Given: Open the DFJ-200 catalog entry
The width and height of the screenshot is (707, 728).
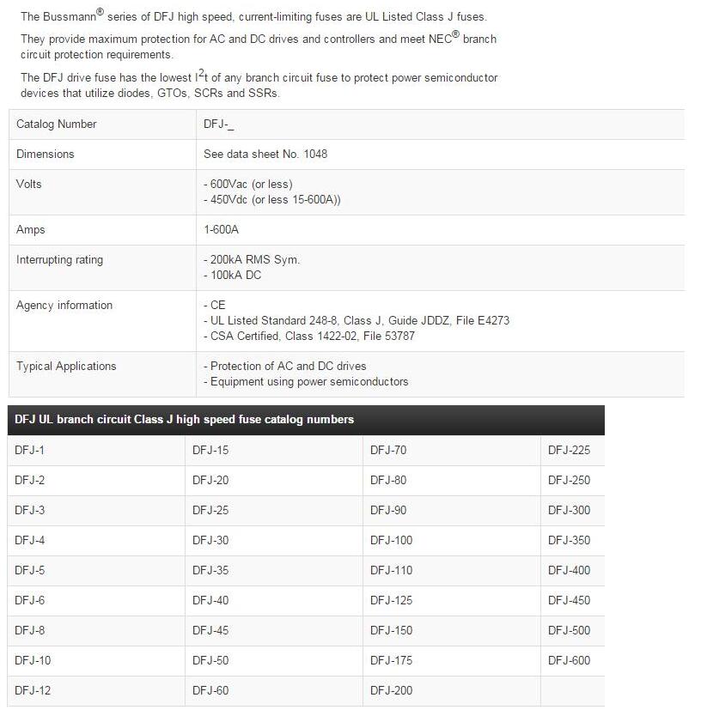Looking at the screenshot, I should pos(391,690).
